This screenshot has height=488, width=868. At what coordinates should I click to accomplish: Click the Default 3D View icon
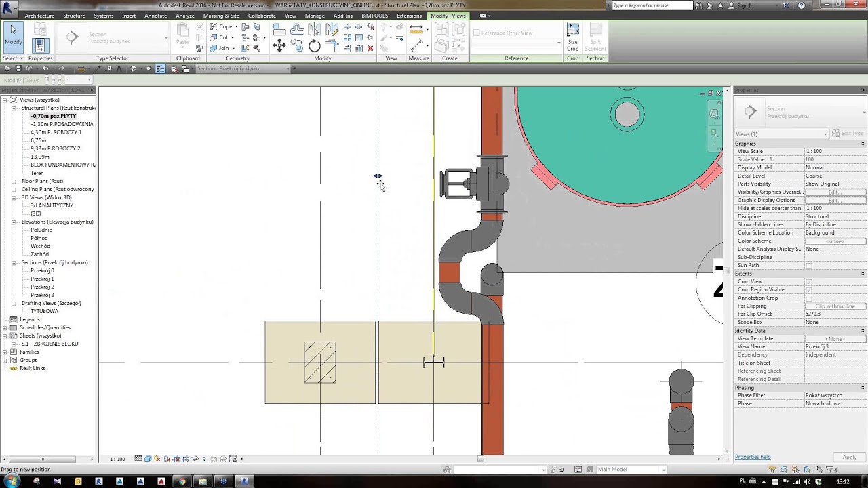pos(133,68)
